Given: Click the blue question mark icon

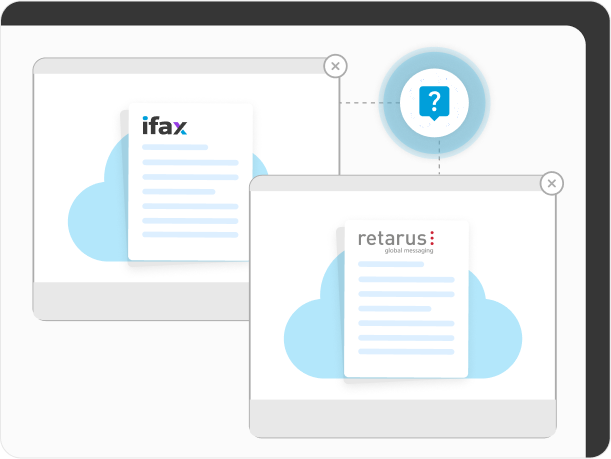Looking at the screenshot, I should [x=434, y=103].
